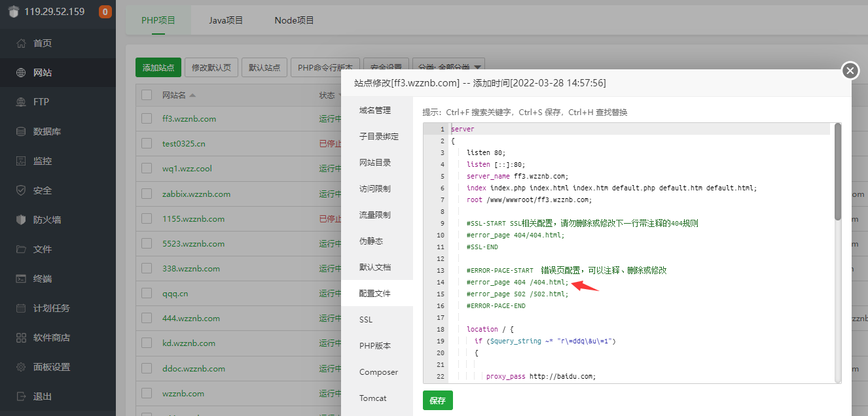Click the PHP命令行版本 button
Screen dimensions: 868x416
click(x=325, y=67)
